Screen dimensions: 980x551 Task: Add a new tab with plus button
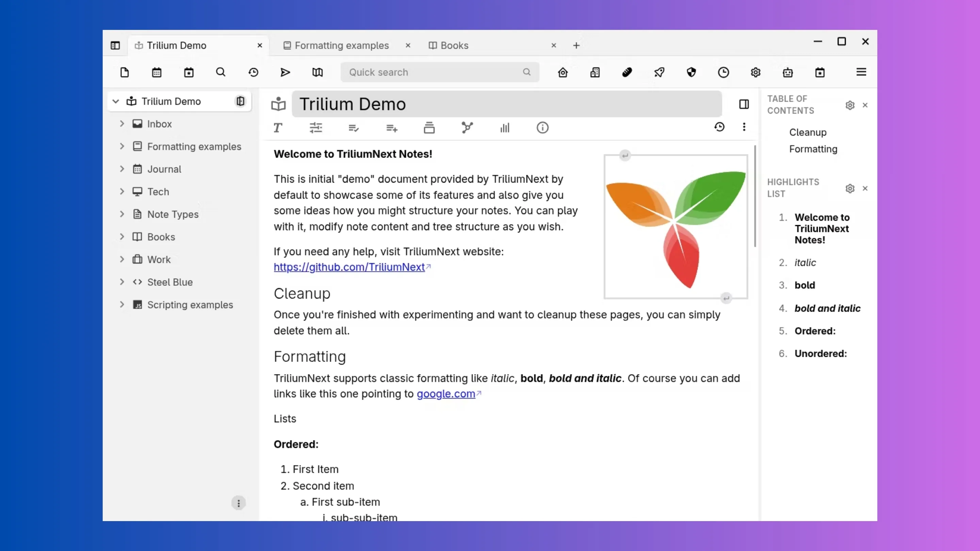point(576,46)
